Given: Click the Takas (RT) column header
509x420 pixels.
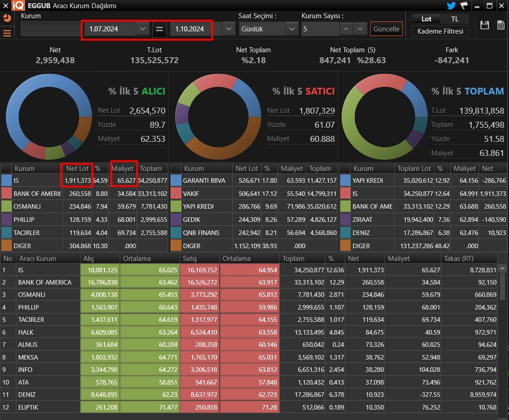Looking at the screenshot, I should (469, 259).
